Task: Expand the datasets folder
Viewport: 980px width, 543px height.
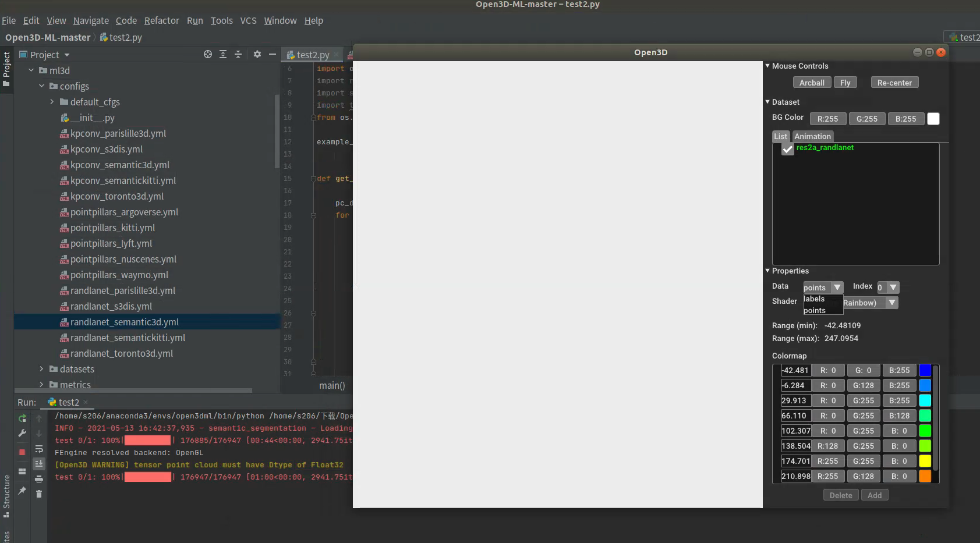Action: pos(41,369)
